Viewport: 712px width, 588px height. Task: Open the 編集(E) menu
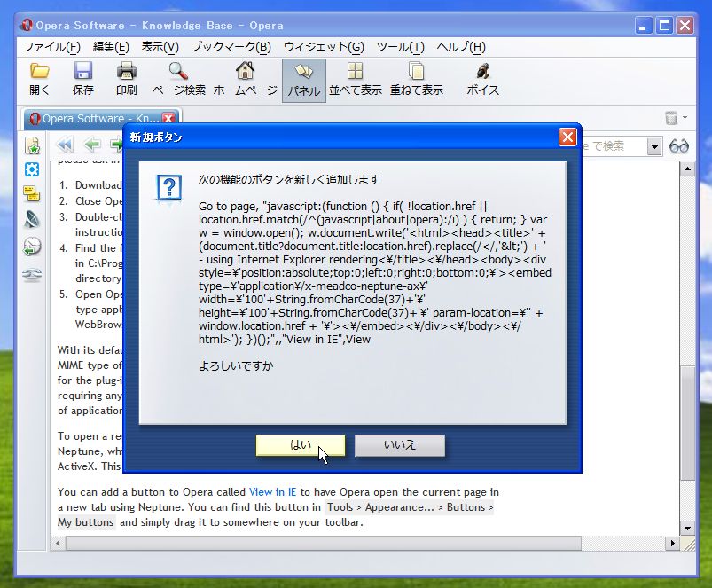pos(111,47)
